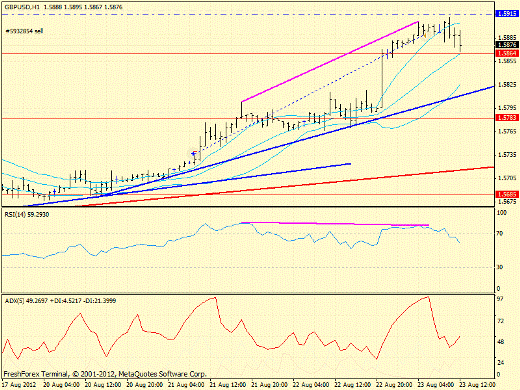Click the RSI(14) indicator label
This screenshot has width=520, height=390.
[x=27, y=215]
